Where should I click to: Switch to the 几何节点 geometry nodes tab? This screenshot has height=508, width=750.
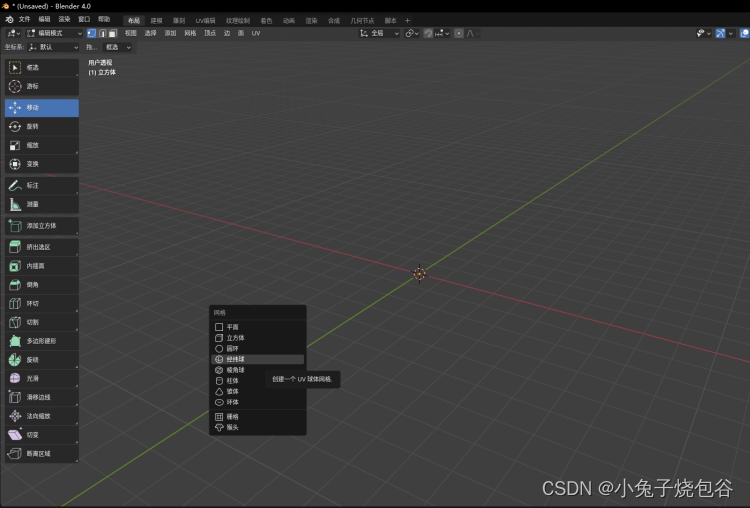pyautogui.click(x=362, y=21)
